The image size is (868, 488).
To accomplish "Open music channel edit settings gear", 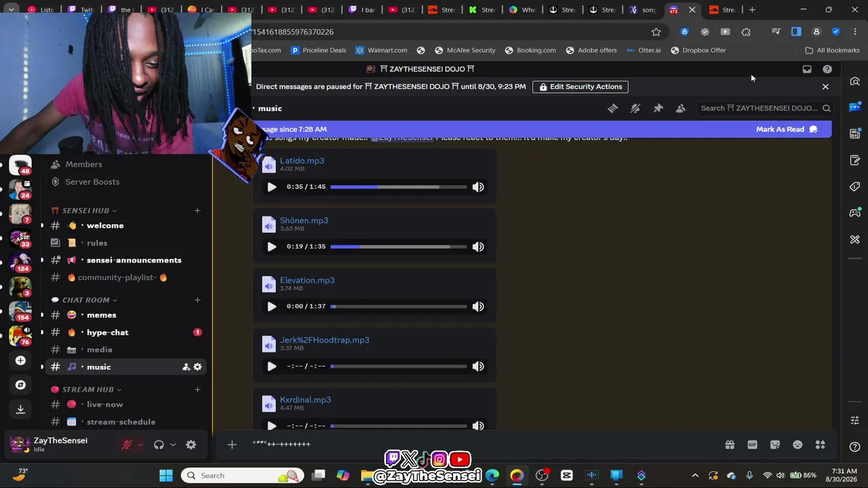I will (x=197, y=367).
